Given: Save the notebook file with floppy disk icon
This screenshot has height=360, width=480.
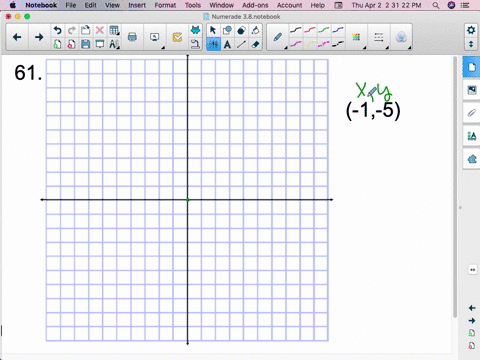Looking at the screenshot, I should [x=86, y=44].
